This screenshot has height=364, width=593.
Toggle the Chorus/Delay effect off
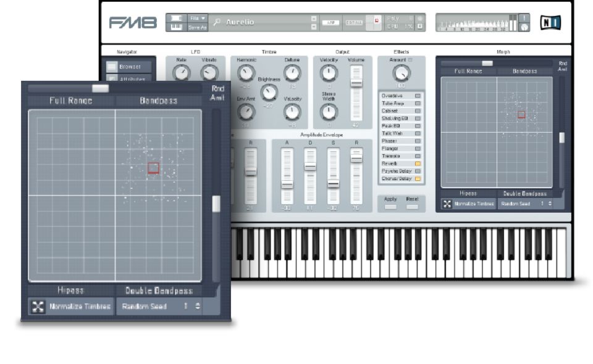pyautogui.click(x=418, y=178)
